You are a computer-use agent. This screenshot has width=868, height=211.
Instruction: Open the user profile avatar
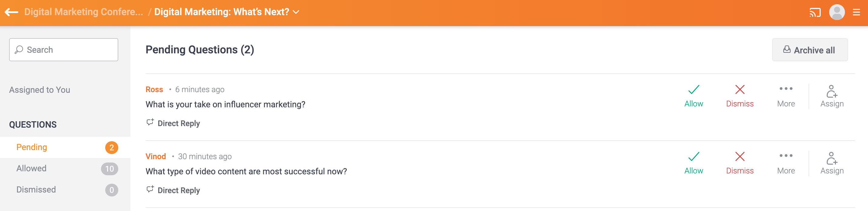836,12
